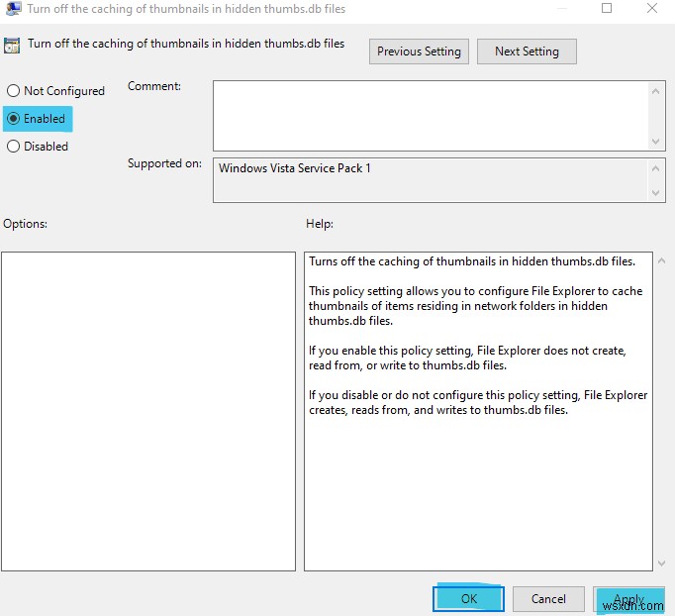Confirm changes with the OK button
The width and height of the screenshot is (675, 616).
coord(468,598)
